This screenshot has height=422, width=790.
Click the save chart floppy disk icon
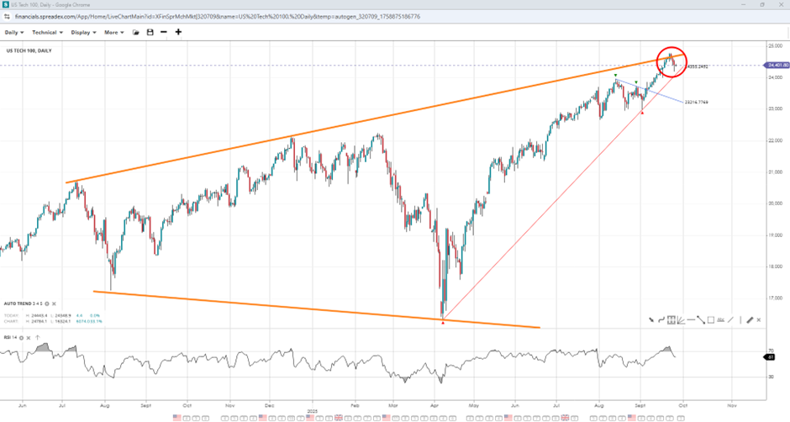click(149, 32)
